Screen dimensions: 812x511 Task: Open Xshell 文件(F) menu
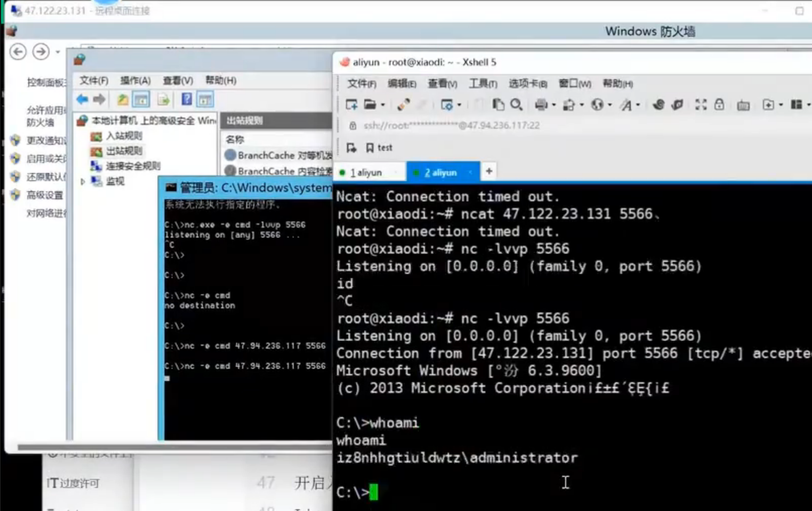362,83
